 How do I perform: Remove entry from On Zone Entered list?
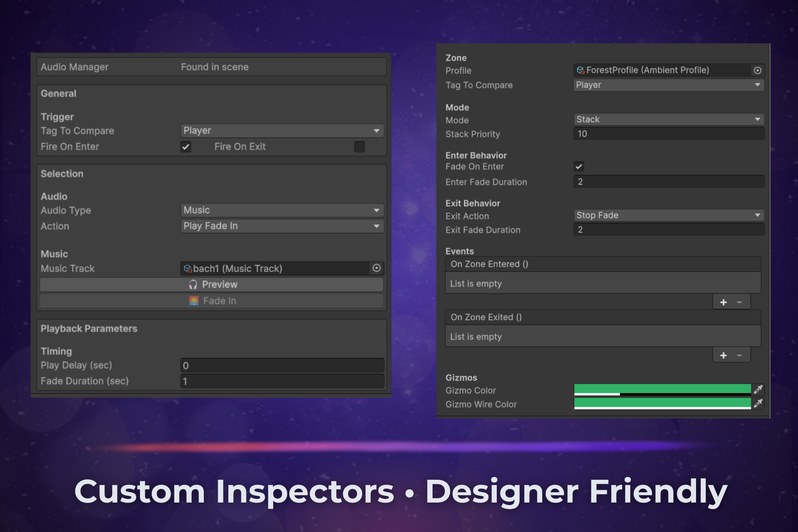pyautogui.click(x=739, y=302)
